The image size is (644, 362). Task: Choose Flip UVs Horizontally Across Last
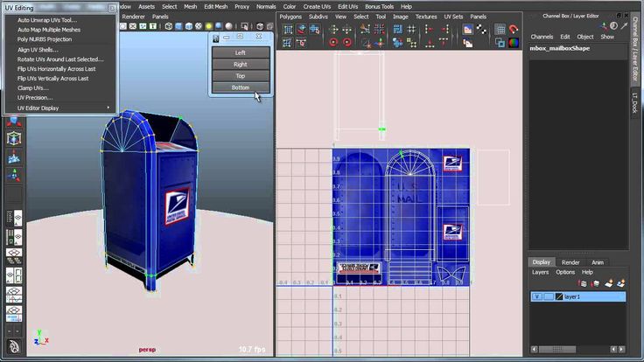point(56,69)
